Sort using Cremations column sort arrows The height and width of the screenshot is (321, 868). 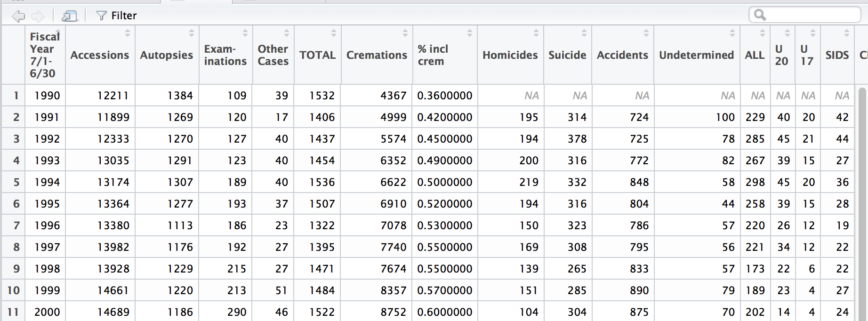coord(405,33)
